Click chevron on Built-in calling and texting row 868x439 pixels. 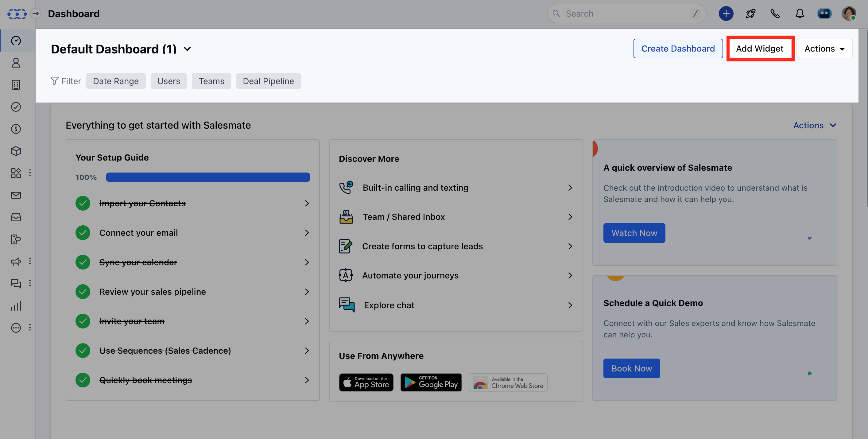(x=570, y=188)
